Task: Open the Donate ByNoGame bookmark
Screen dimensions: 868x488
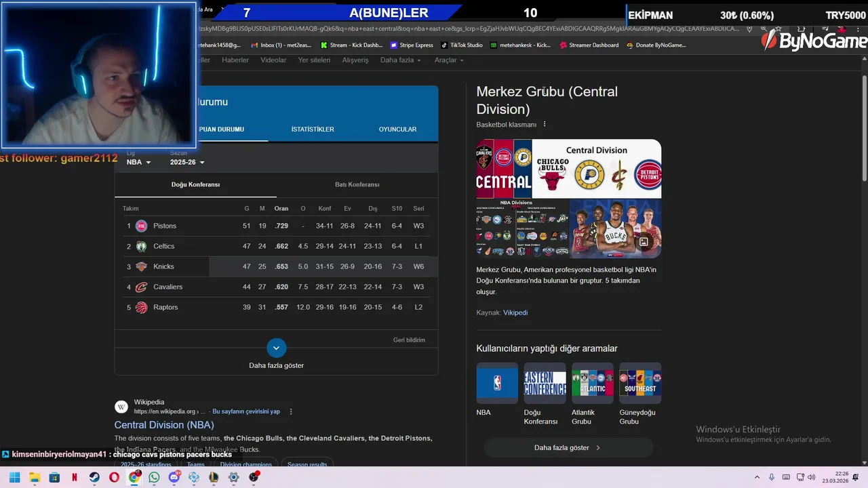Action: pos(656,45)
